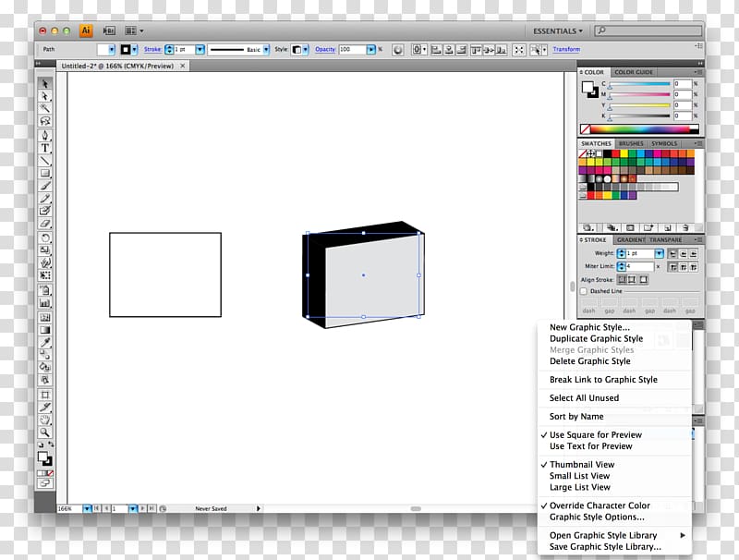Choose the Magic Wand tool

point(44,108)
